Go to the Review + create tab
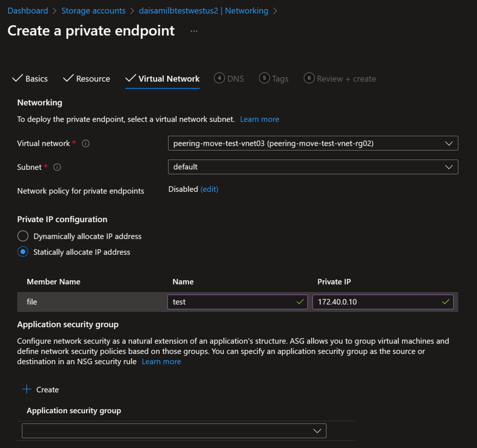 (346, 79)
